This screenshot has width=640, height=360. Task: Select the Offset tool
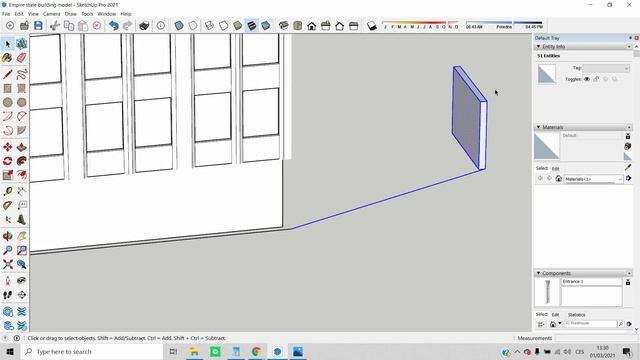(22, 175)
